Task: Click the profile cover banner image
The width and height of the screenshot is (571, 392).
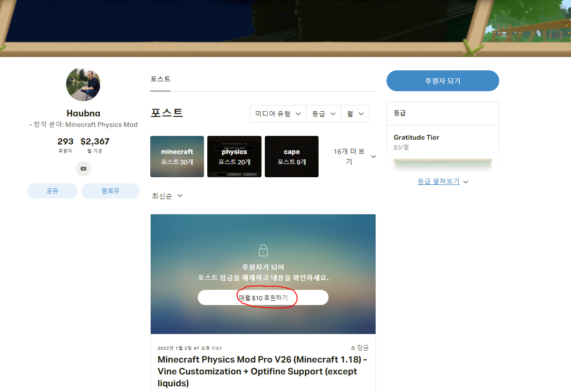Action: pyautogui.click(x=285, y=29)
